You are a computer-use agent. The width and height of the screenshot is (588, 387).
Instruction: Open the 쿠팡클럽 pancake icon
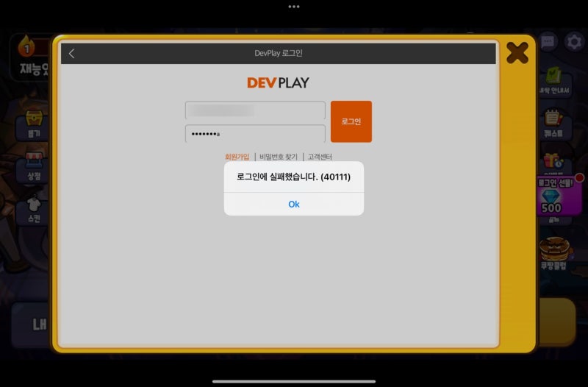click(553, 253)
